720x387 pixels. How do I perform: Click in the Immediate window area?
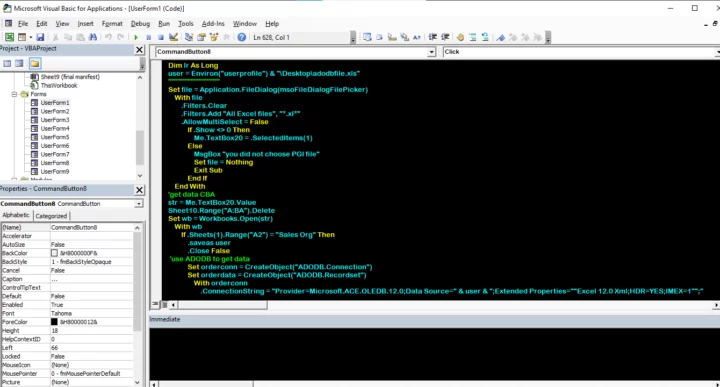pos(434,353)
